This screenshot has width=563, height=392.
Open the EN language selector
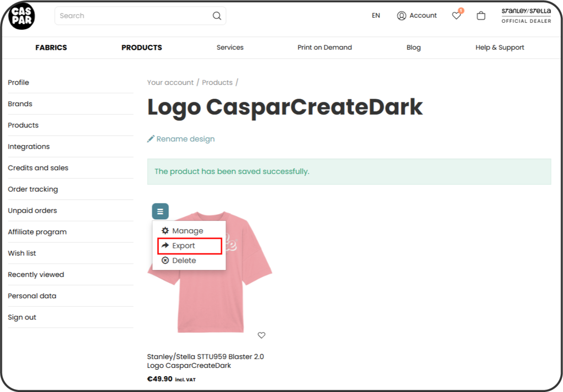376,16
